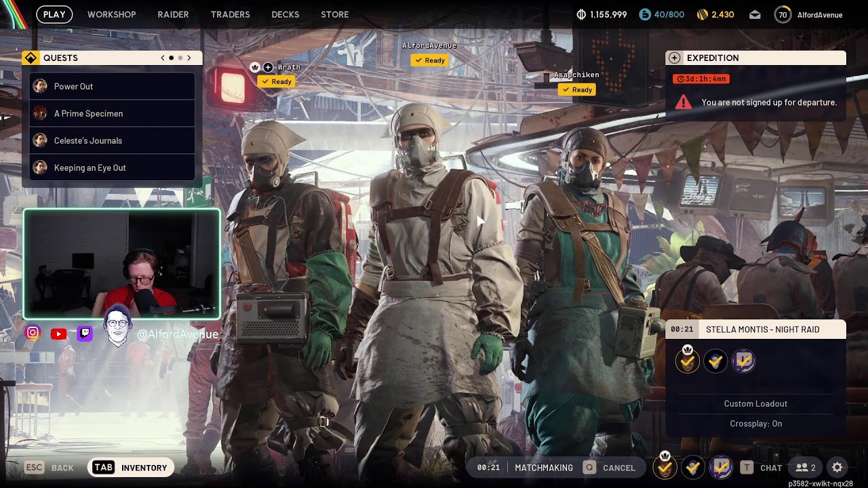Click the Keeping an Eye Out portrait
This screenshot has height=488, width=868.
coord(40,167)
